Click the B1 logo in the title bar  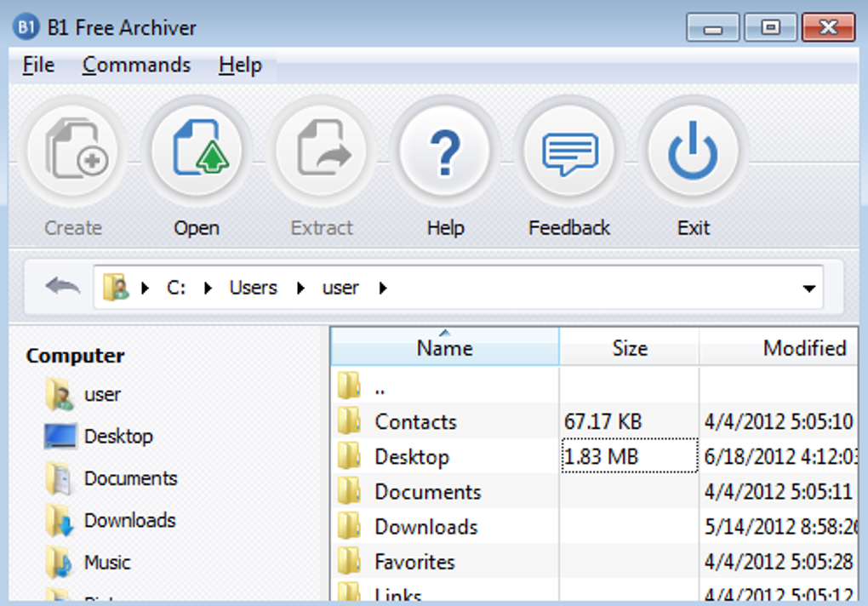click(x=26, y=26)
